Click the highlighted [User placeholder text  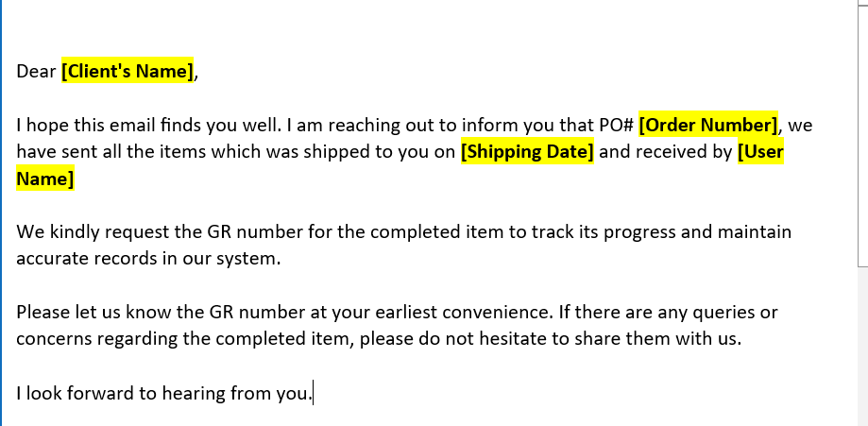pyautogui.click(x=760, y=152)
